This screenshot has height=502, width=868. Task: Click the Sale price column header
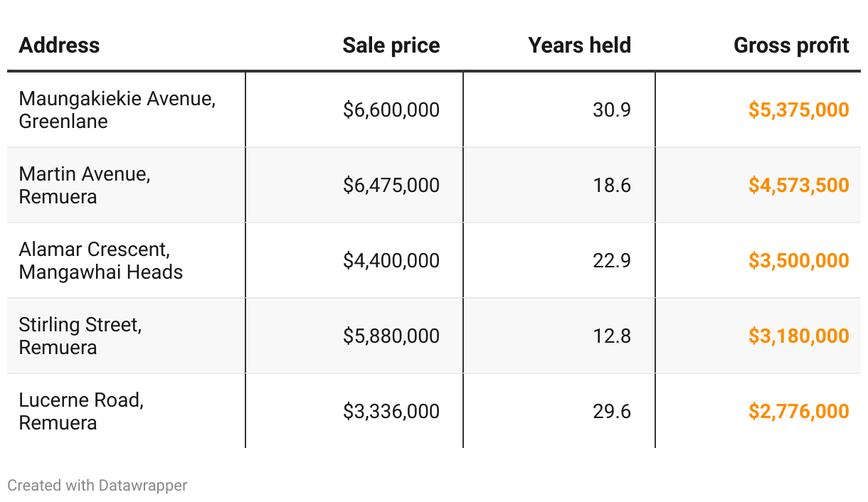coord(391,46)
